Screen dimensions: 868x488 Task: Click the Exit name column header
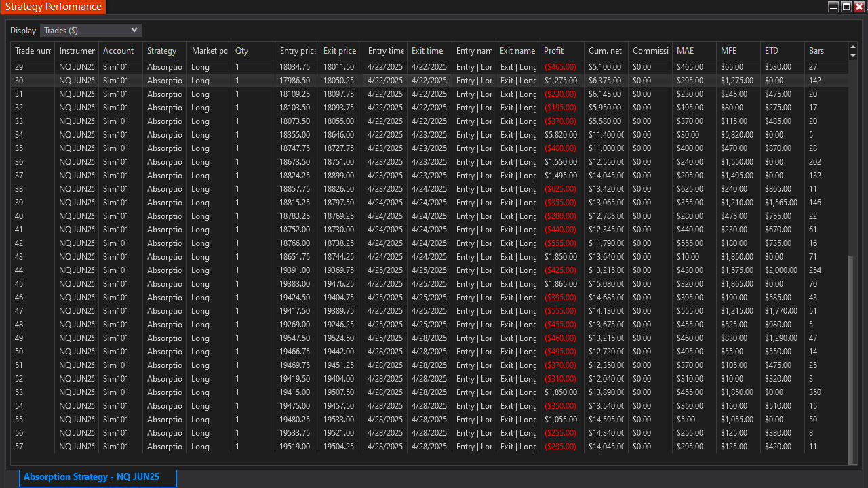click(x=517, y=51)
